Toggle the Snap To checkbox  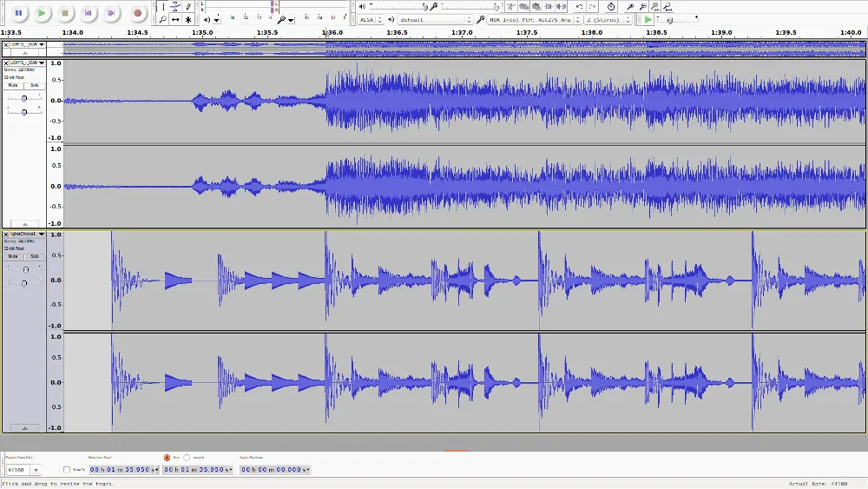pyautogui.click(x=67, y=470)
